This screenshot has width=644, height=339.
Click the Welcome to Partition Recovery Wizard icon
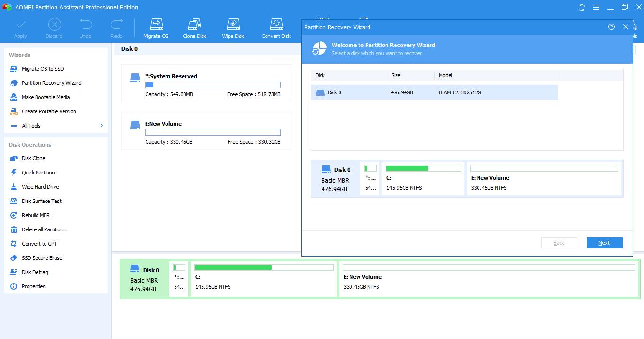pos(319,48)
